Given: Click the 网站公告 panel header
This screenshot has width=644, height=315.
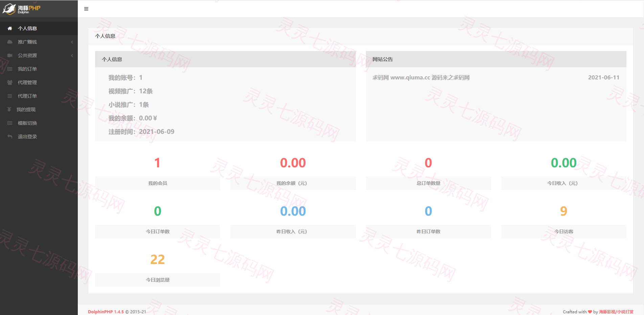Looking at the screenshot, I should click(496, 59).
